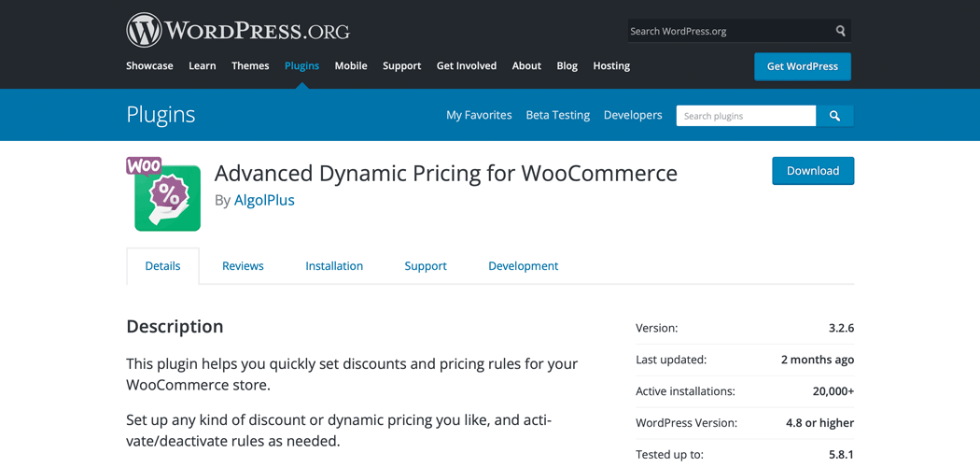
Task: Click the 'Version:' label
Action: (656, 328)
